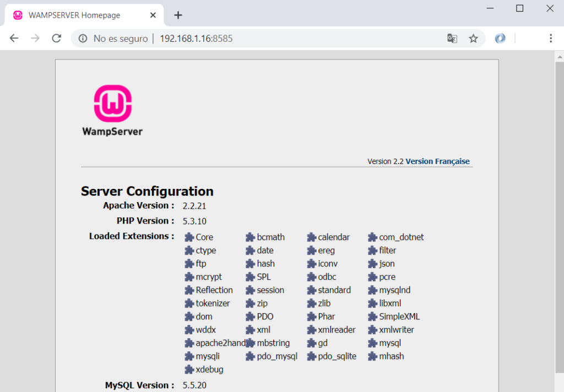Click the 'mysqli' extension name
The height and width of the screenshot is (392, 564).
click(208, 356)
